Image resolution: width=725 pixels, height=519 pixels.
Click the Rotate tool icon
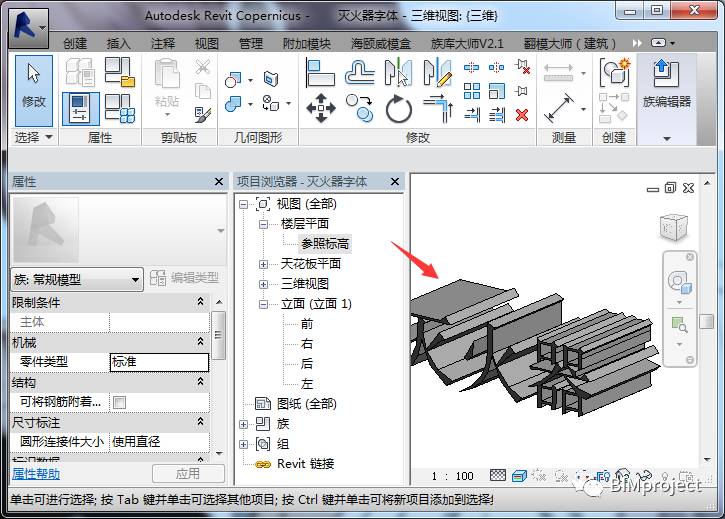tap(398, 108)
